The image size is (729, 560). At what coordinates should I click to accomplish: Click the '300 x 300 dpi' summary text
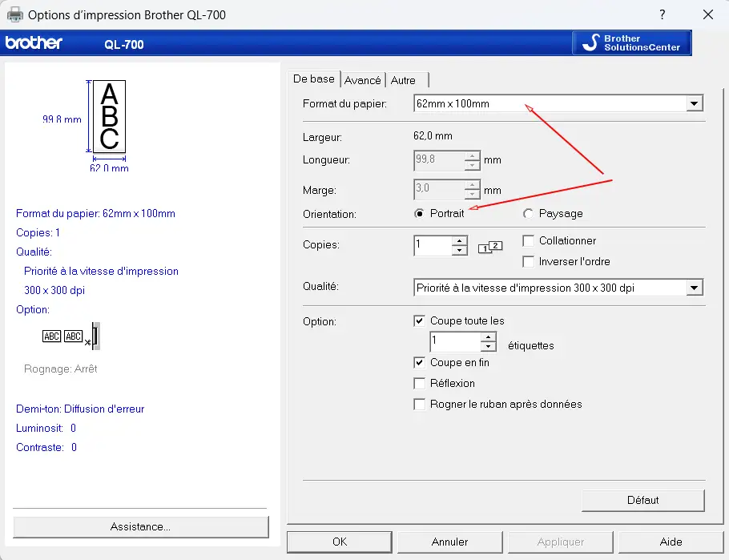[x=54, y=290]
